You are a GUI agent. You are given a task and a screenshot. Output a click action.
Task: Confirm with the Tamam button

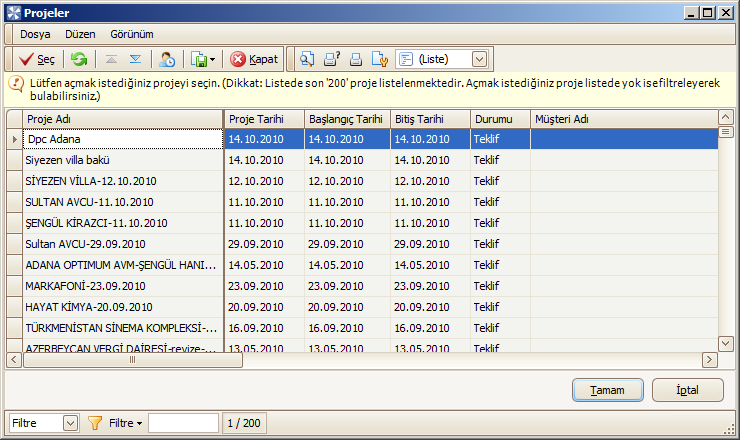[x=607, y=390]
